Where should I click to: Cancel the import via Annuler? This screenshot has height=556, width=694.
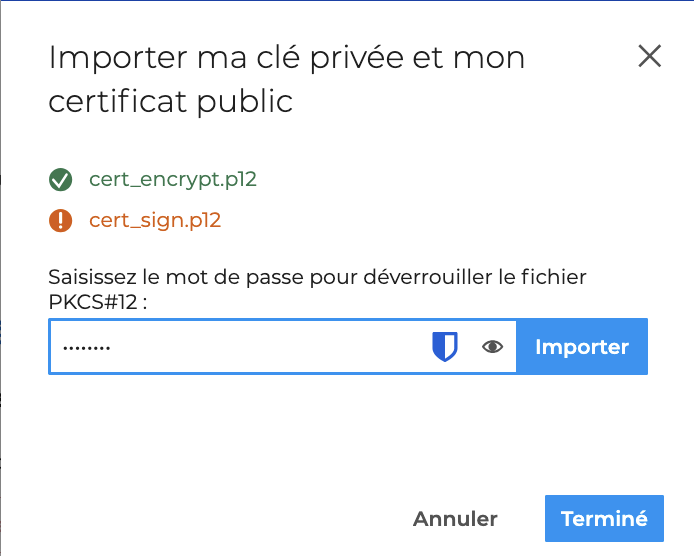pyautogui.click(x=455, y=519)
